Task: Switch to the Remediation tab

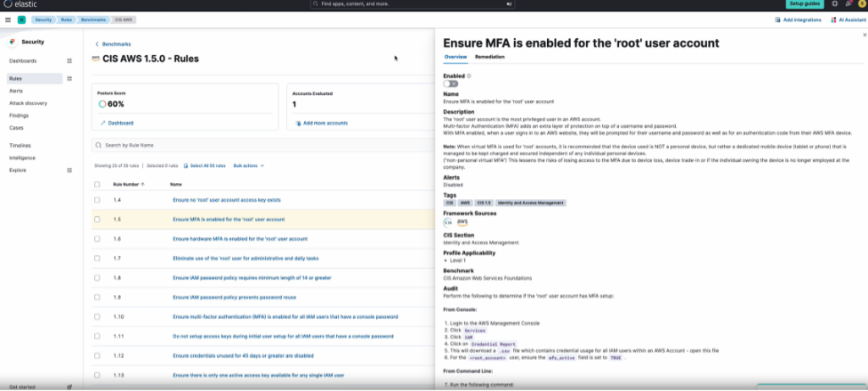Action: [489, 57]
